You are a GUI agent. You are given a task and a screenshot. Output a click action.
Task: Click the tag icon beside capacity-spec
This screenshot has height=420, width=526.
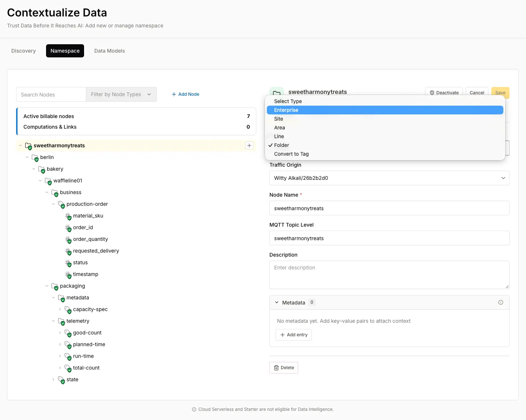pyautogui.click(x=68, y=310)
